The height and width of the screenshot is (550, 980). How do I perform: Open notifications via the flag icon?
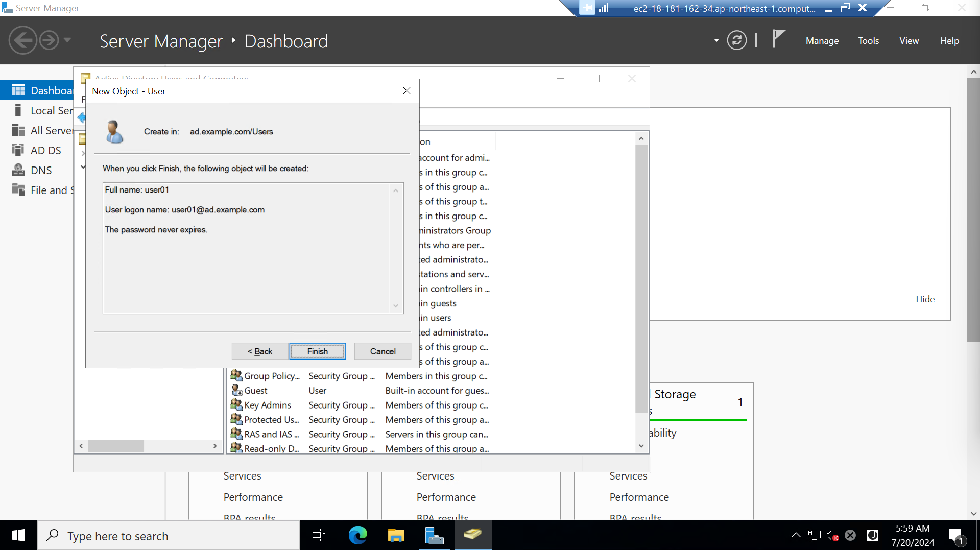tap(777, 40)
